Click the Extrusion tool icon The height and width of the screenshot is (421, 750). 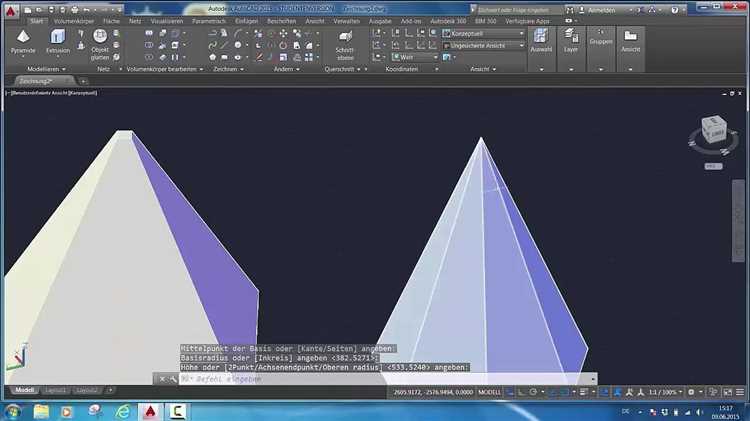coord(58,36)
